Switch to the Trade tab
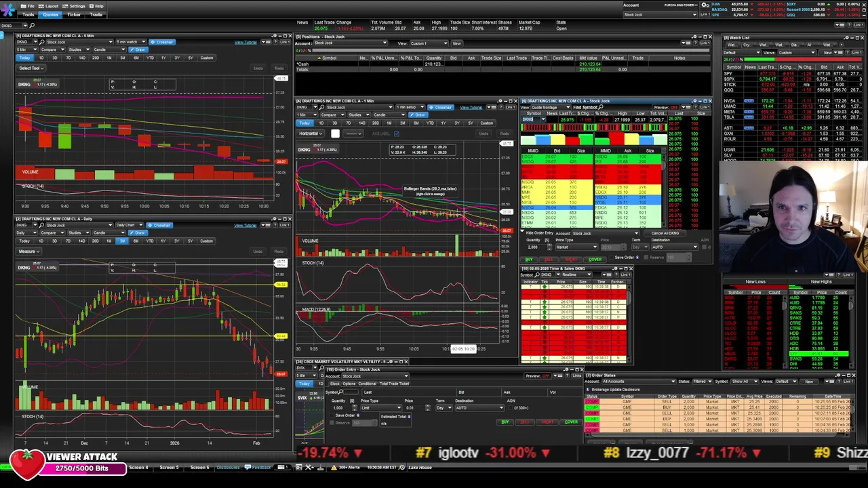This screenshot has width=868, height=488. [96, 14]
